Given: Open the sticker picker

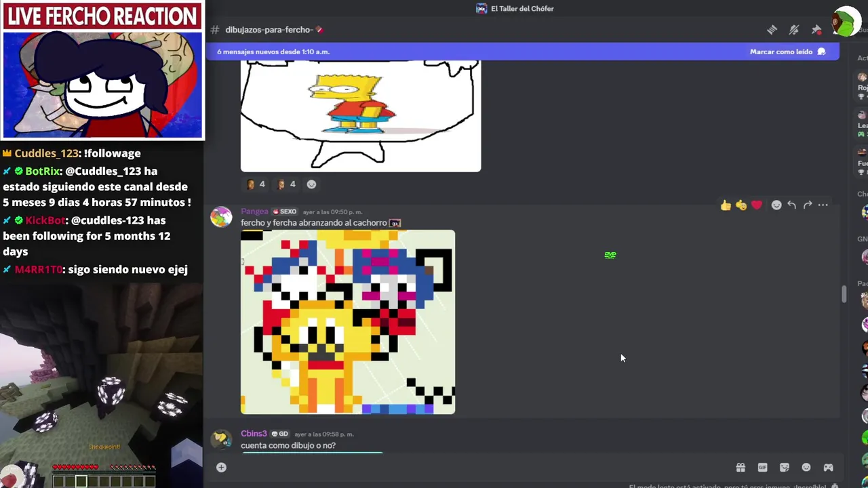Looking at the screenshot, I should click(x=785, y=467).
